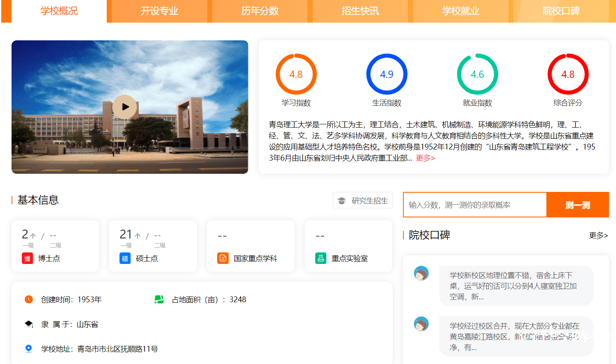Click the black cap icon by 隶属于
This screenshot has height=364, width=616.
(29, 324)
